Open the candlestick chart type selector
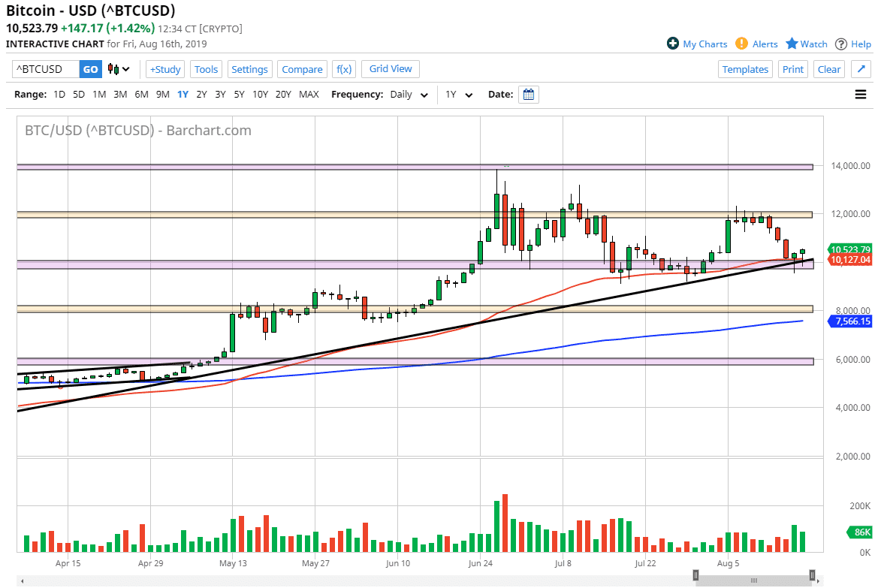 (x=119, y=69)
